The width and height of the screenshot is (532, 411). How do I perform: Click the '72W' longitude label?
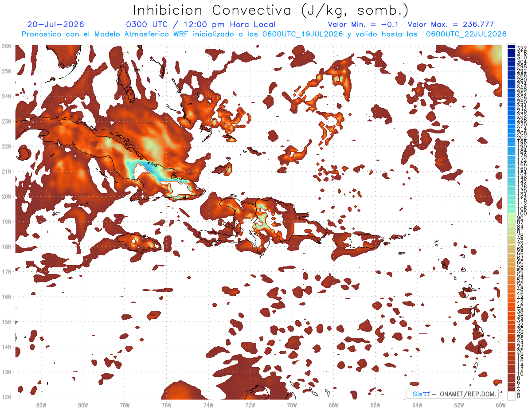point(250,405)
